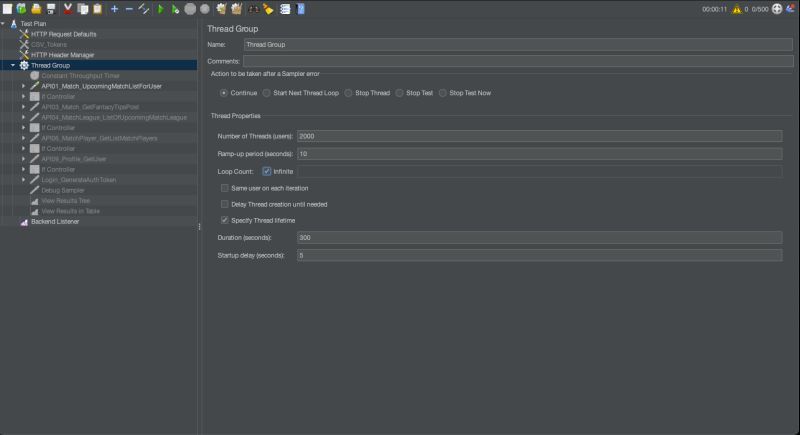Select the Stop Thread radio button

click(x=348, y=93)
